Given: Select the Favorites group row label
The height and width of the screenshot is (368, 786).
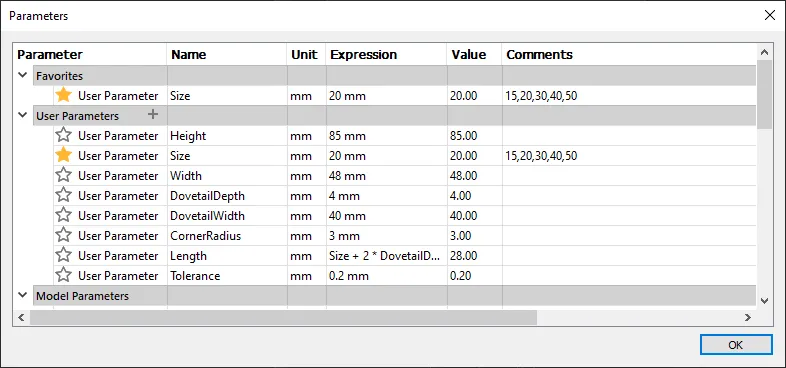Looking at the screenshot, I should pos(60,76).
